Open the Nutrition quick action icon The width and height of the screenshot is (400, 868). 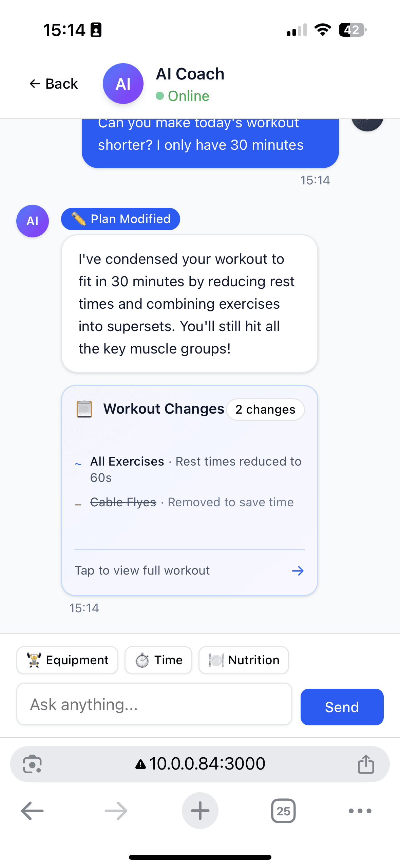(x=216, y=660)
